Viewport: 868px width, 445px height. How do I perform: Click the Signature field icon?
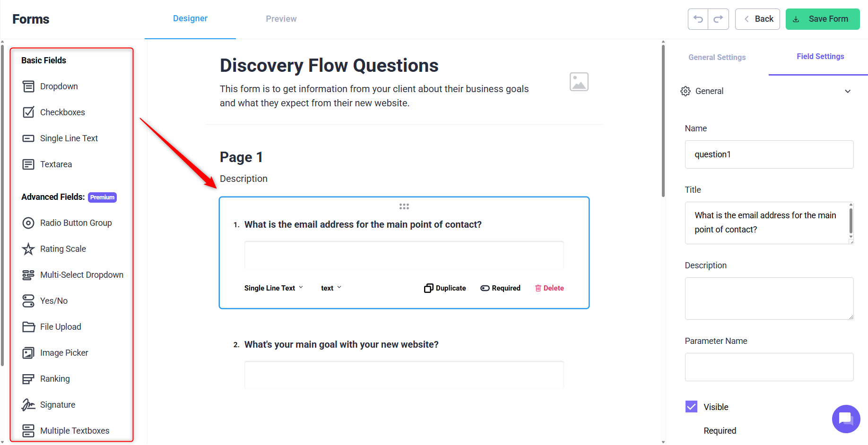pyautogui.click(x=28, y=405)
